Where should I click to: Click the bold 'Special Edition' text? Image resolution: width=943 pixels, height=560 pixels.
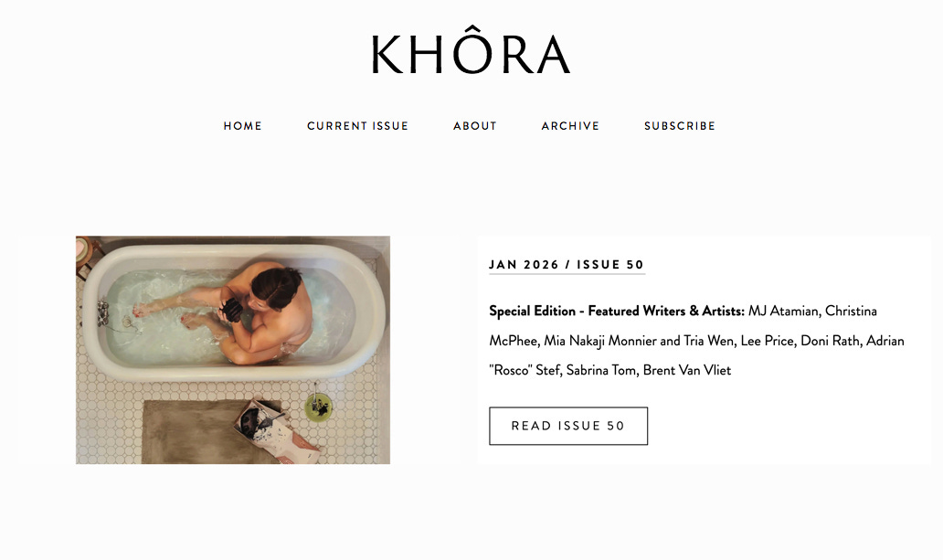(532, 311)
